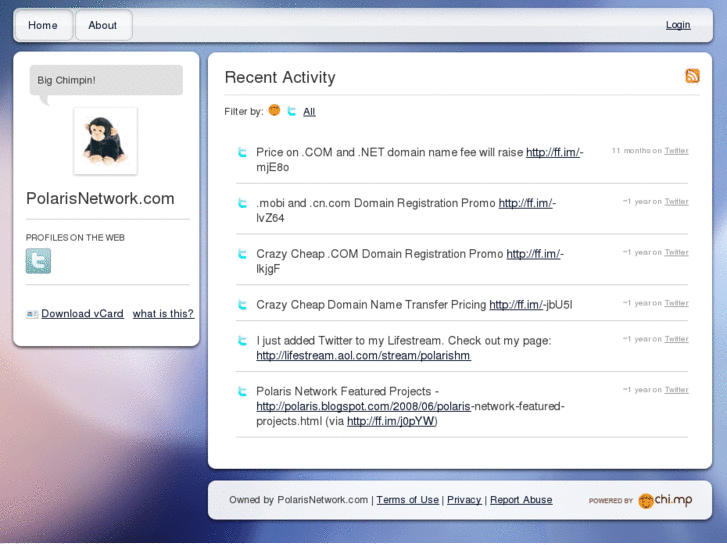Click Twitter icon beside Lifestream post
This screenshot has width=727, height=545.
(242, 340)
